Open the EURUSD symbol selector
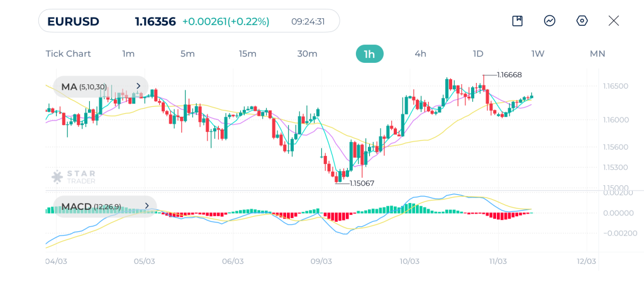Image resolution: width=644 pixels, height=296 pixels. (74, 21)
